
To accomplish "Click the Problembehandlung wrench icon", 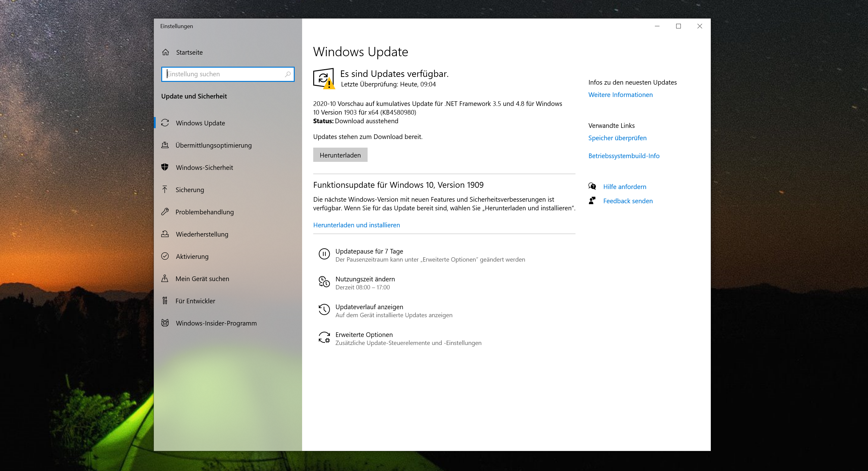I will tap(165, 212).
